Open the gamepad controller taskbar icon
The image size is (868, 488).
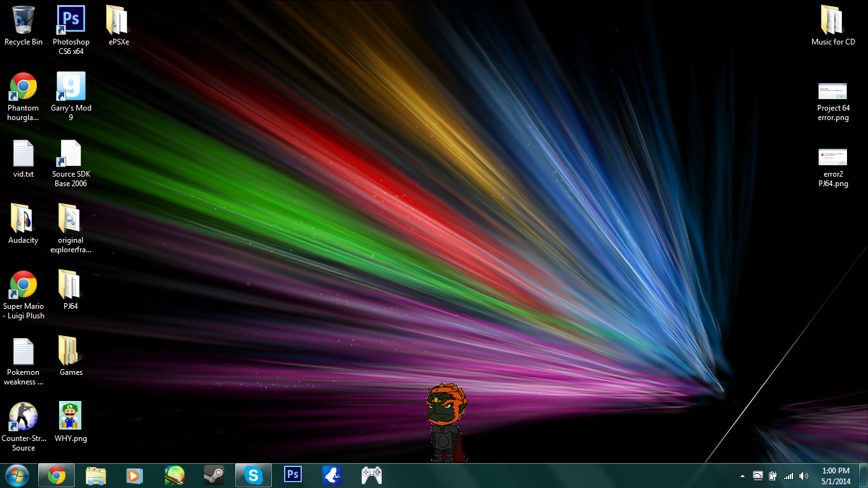372,475
